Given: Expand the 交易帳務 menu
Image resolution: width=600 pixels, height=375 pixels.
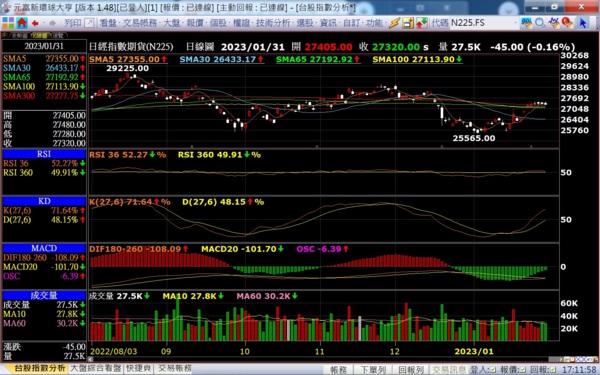Looking at the screenshot, I should pos(140,23).
